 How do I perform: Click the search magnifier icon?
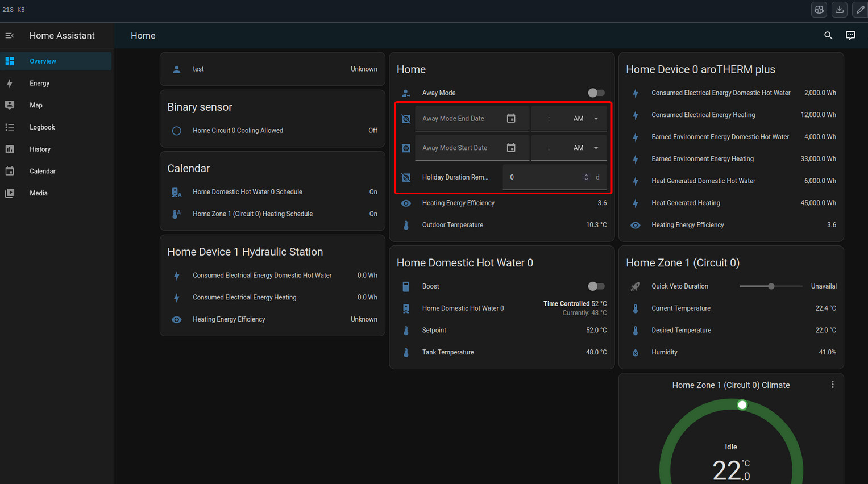pyautogui.click(x=828, y=36)
